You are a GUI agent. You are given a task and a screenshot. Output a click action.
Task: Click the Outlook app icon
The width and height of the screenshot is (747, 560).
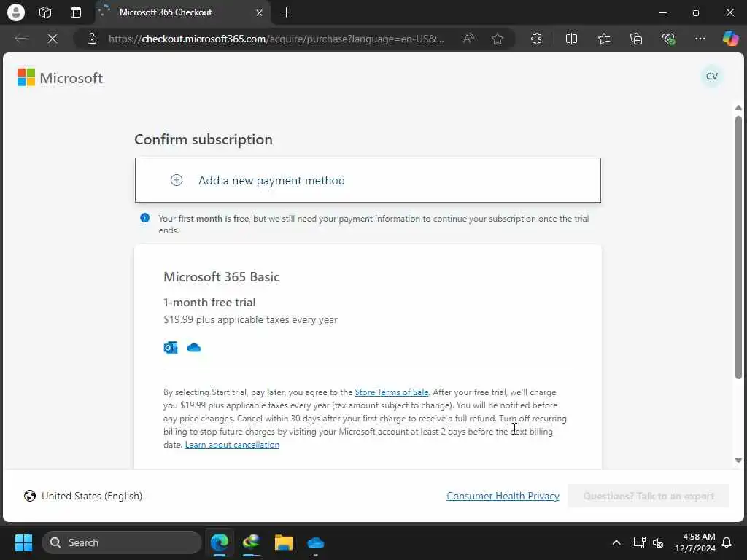[171, 348]
